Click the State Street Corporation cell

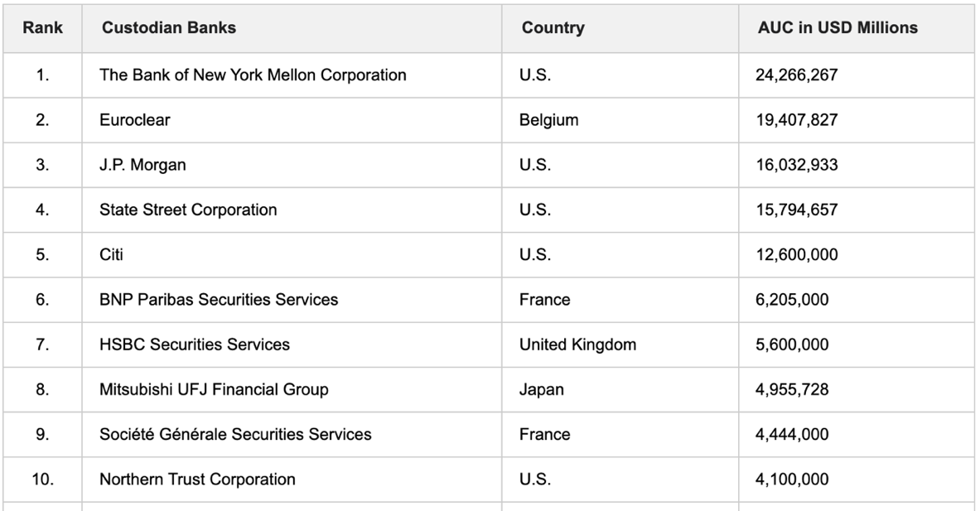pyautogui.click(x=292, y=210)
